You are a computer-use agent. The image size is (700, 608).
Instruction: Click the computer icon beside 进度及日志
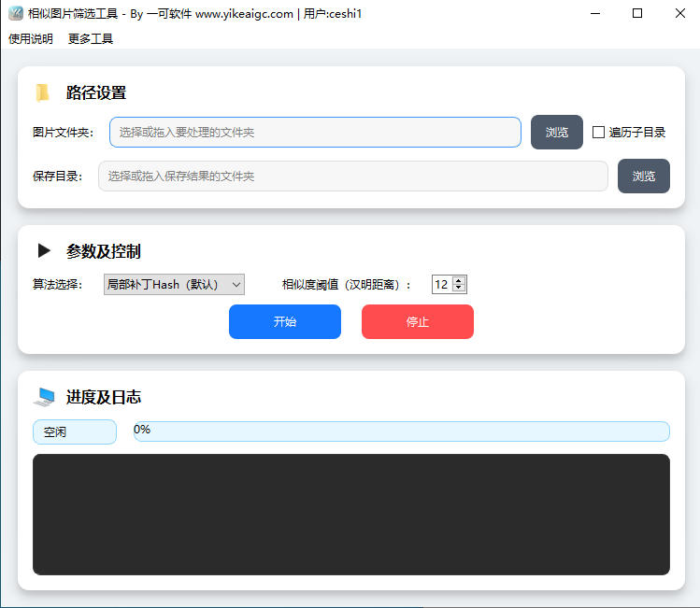(x=44, y=397)
